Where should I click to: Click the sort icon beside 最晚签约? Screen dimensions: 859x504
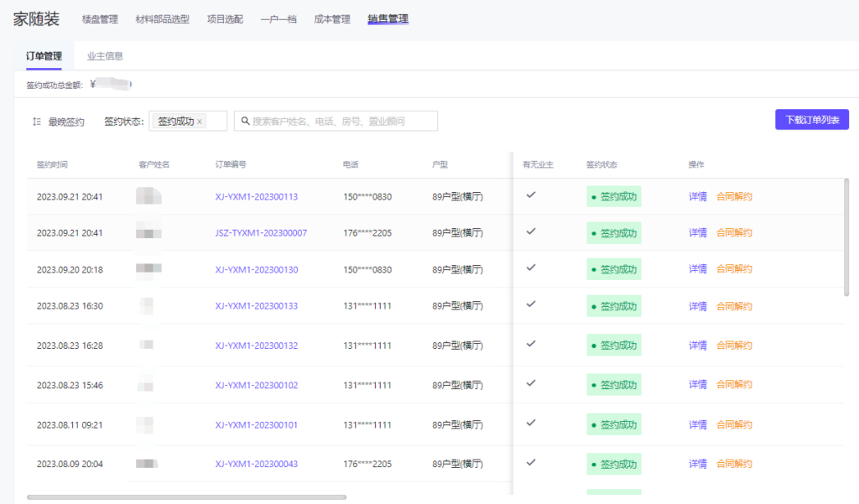36,122
